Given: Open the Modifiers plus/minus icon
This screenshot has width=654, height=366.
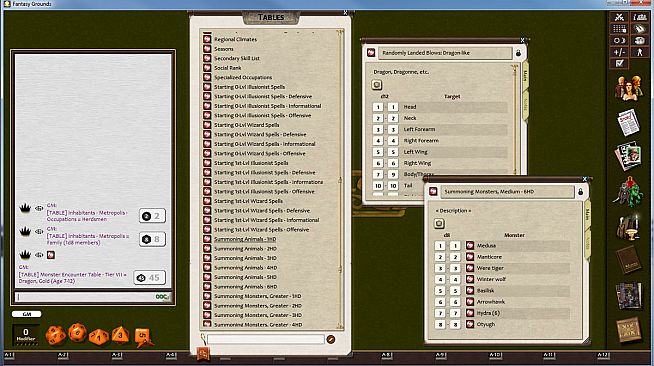Looking at the screenshot, I should pyautogui.click(x=619, y=52).
